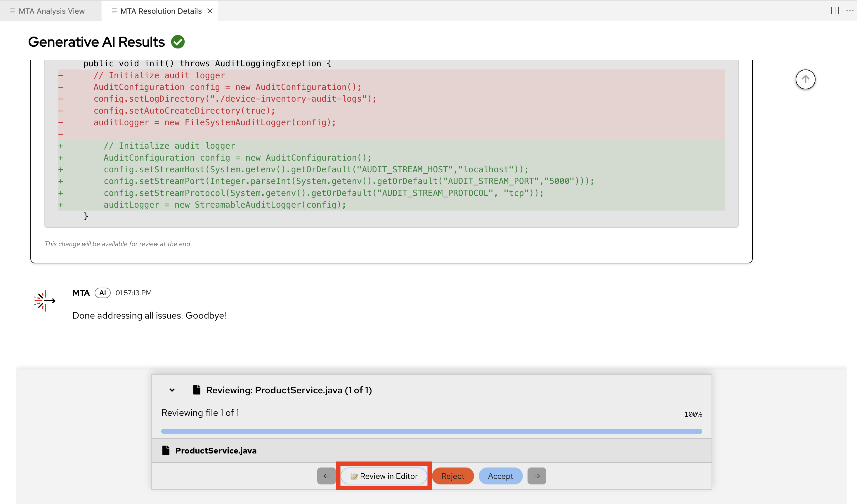The height and width of the screenshot is (504, 857).
Task: Click the ProductService.java row file icon
Action: pyautogui.click(x=166, y=450)
